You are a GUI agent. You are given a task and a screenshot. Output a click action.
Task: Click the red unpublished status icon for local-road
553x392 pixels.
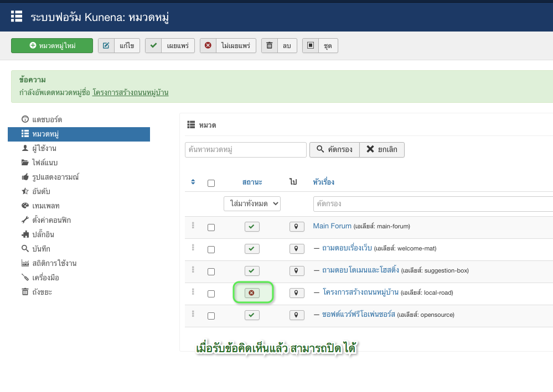tap(252, 292)
